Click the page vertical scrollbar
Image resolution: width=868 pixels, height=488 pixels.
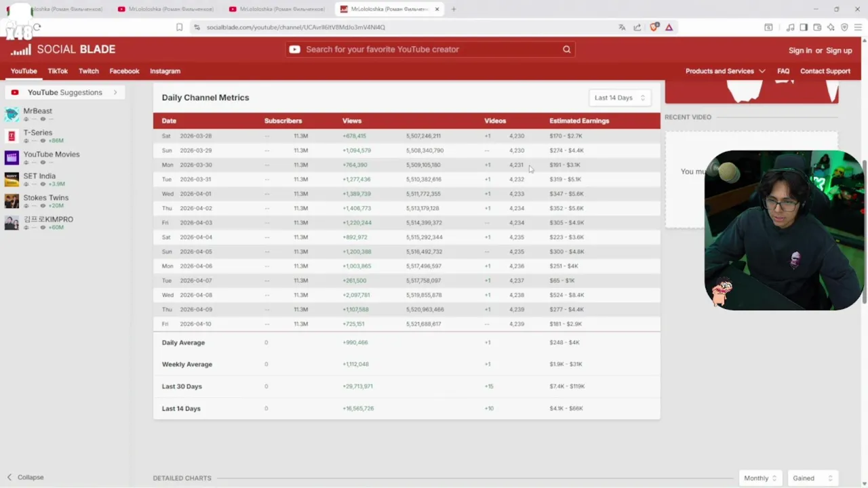coord(865,230)
